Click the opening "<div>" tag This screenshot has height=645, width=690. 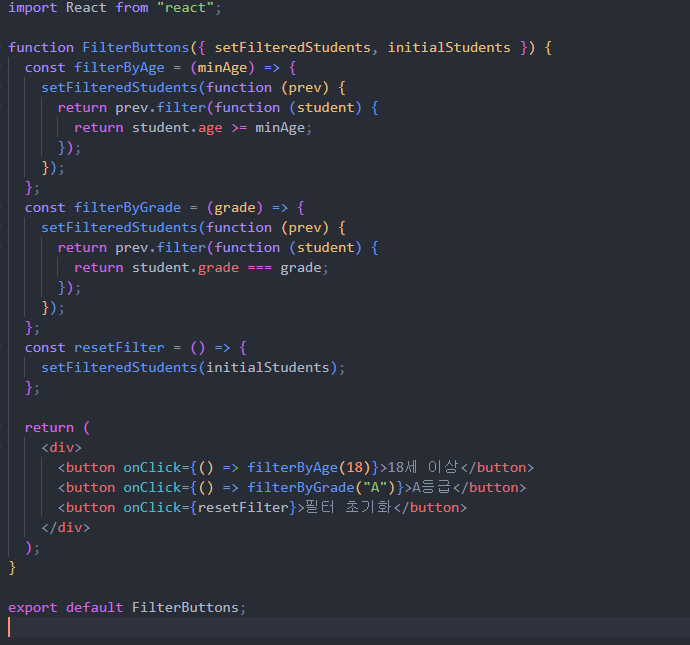[x=62, y=447]
